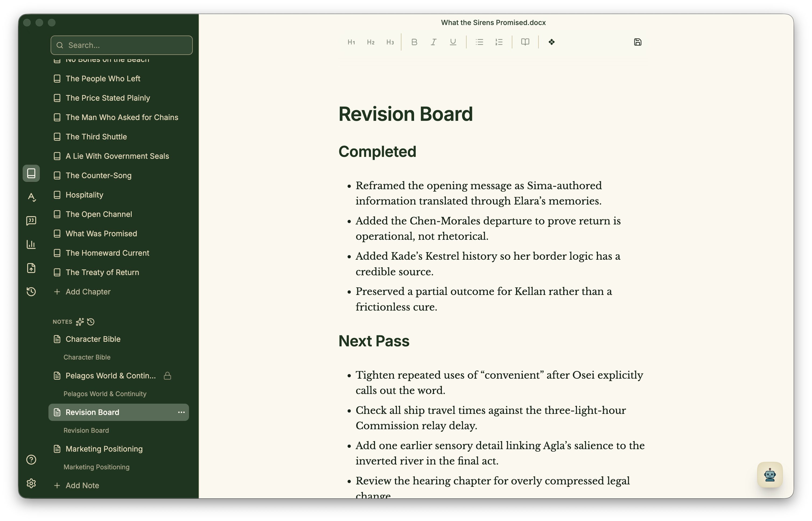
Task: Open the Marketing Positioning sub-item
Action: 96,467
